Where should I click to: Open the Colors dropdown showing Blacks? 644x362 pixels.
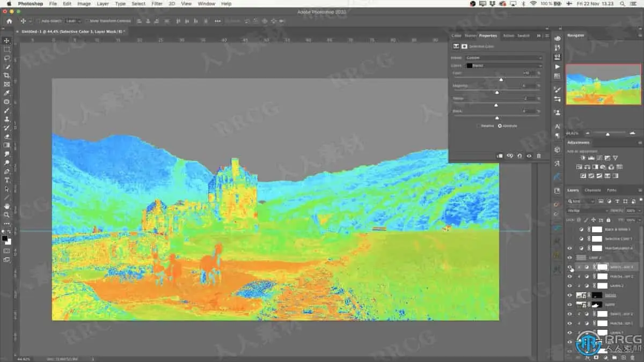point(503,65)
